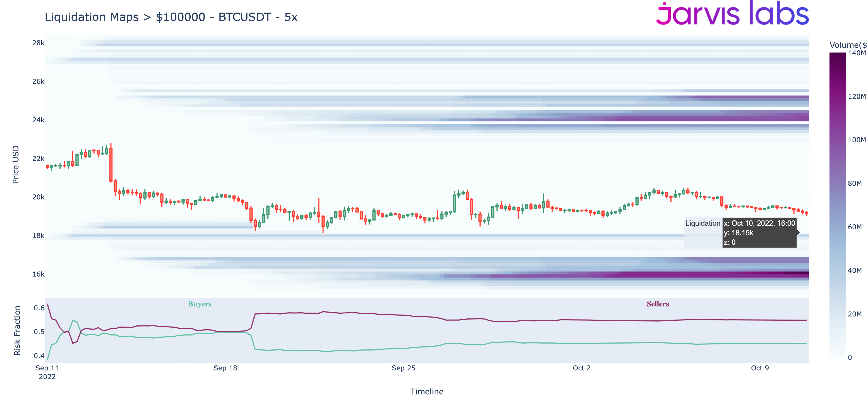Click the Sep 25 date tick
868x400 pixels.
[x=403, y=368]
